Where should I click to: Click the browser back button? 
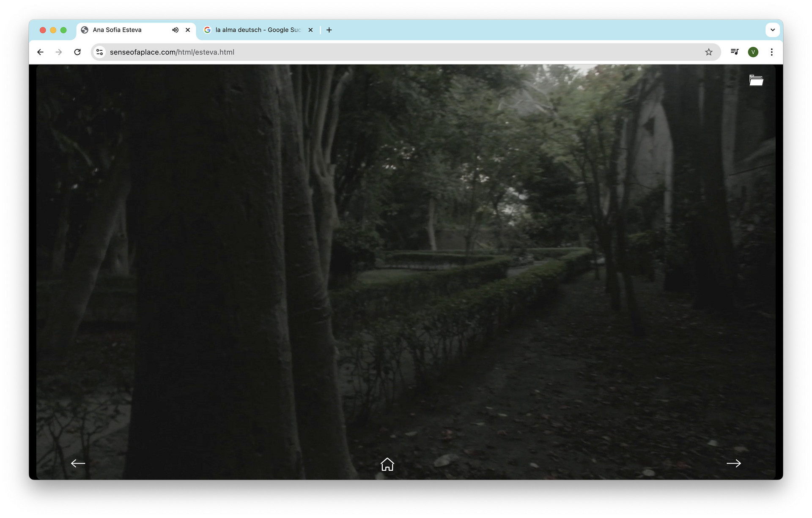[x=40, y=52]
